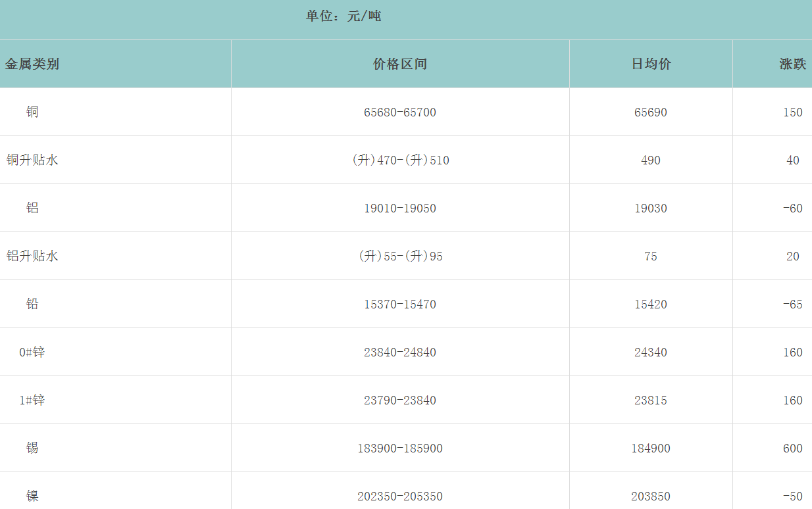Select the 铜升贴水 row label
812x509 pixels.
[32, 160]
